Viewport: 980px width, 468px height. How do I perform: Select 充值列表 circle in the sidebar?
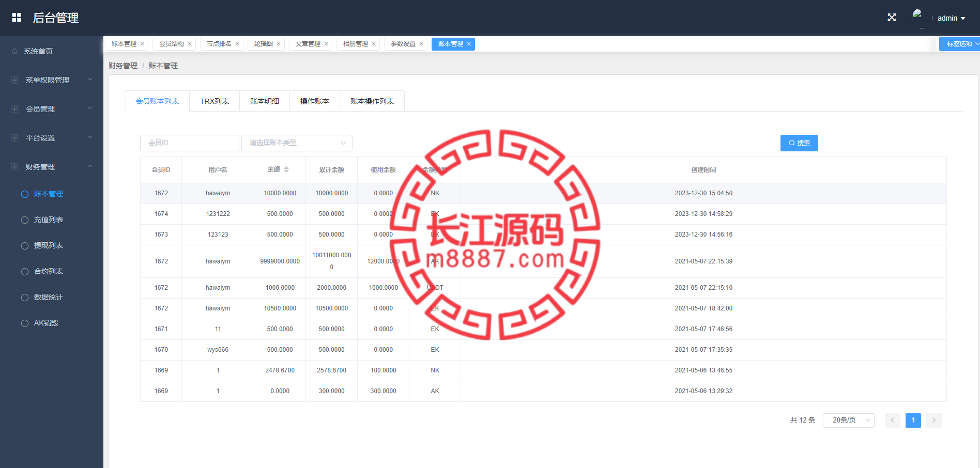[24, 220]
